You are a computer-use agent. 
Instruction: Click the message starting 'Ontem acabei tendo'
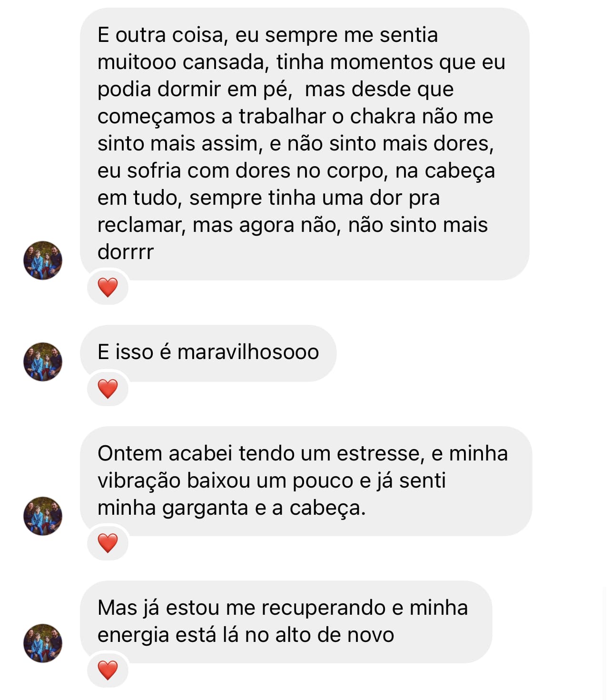point(305,480)
